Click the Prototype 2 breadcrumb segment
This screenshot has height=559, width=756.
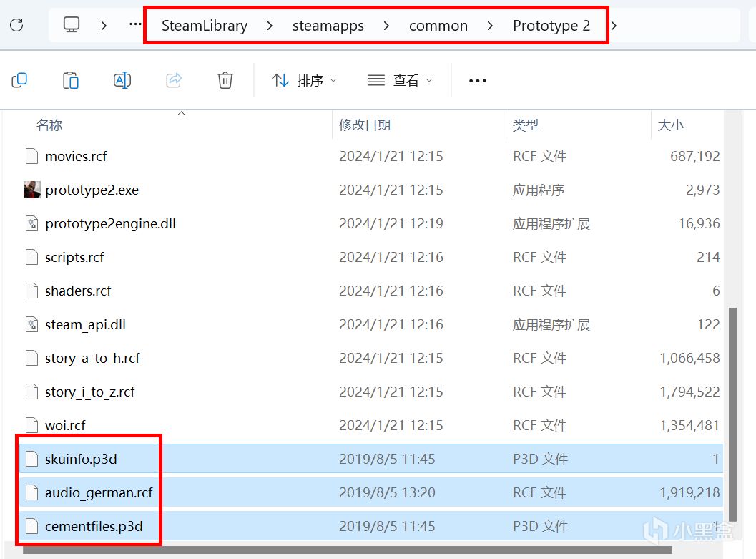tap(551, 26)
